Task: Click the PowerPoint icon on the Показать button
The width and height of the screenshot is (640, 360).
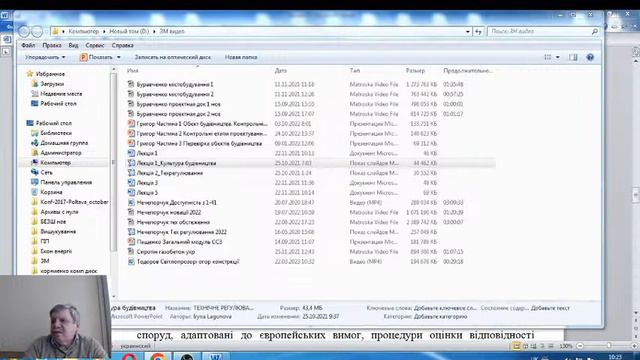Action: click(x=84, y=57)
